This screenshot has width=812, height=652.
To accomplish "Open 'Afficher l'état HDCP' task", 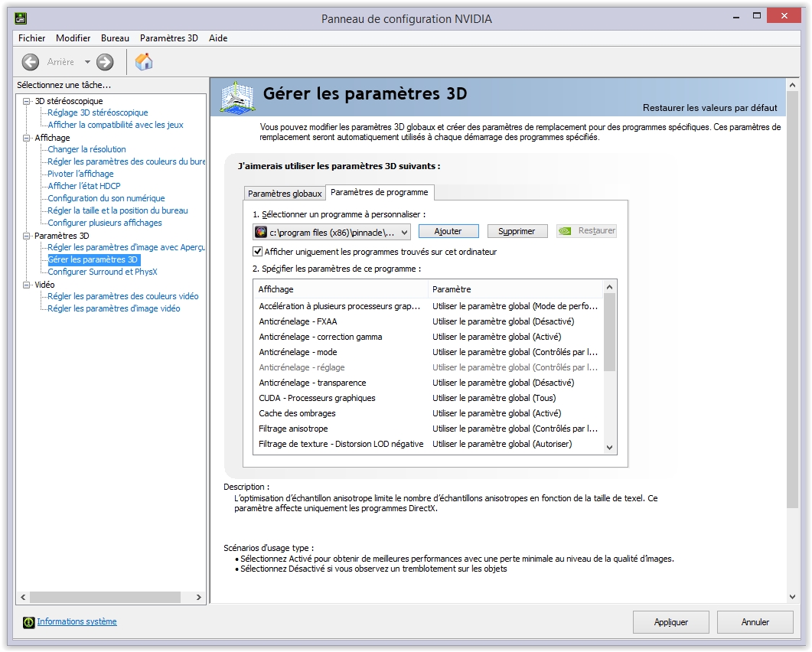I will pos(84,186).
